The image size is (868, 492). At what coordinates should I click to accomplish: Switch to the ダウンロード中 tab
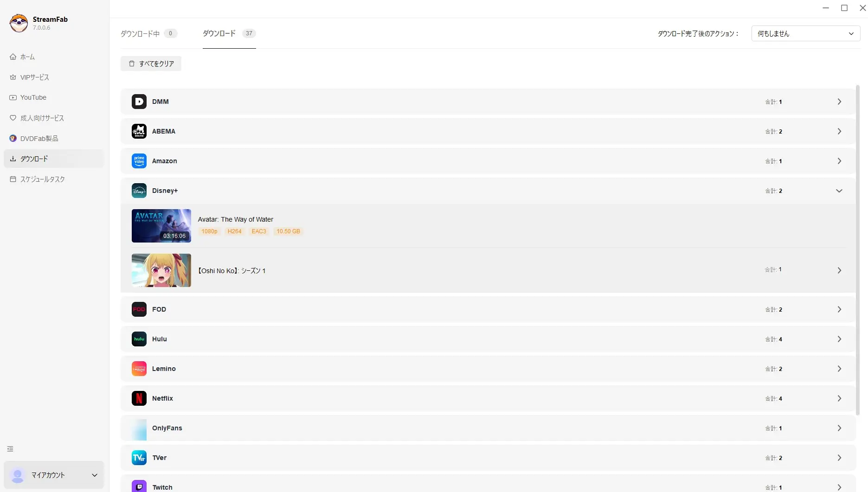click(149, 33)
